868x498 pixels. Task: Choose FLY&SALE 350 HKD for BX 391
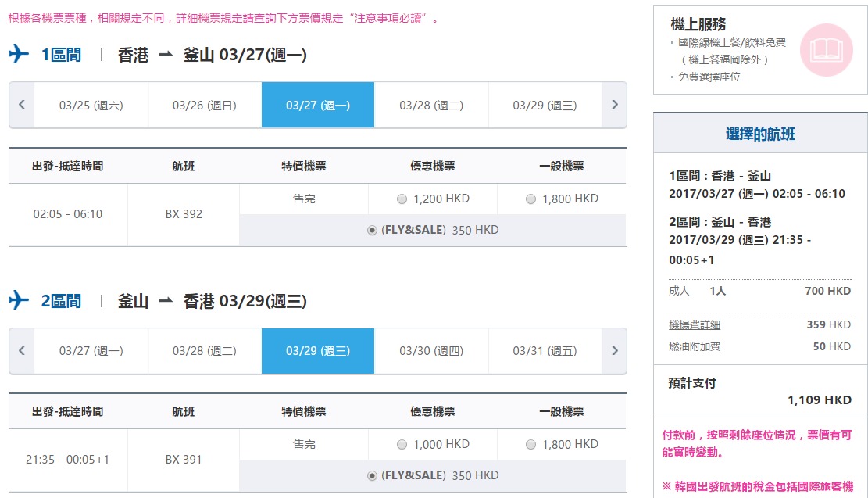372,476
